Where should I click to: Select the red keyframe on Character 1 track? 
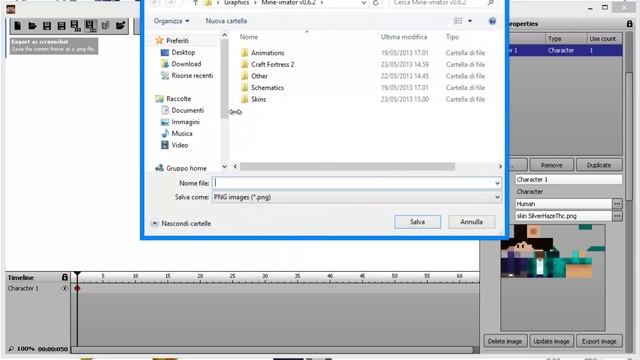(77, 288)
